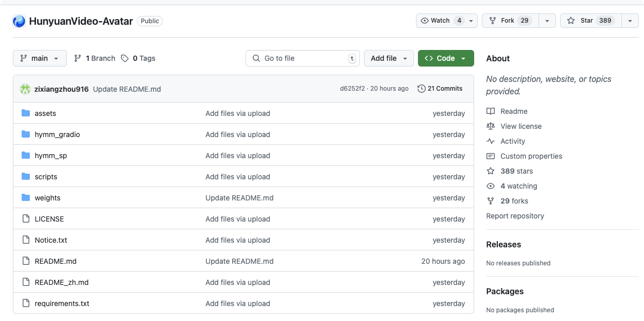Open the hymm_gradio folder
The image size is (644, 321).
pos(57,134)
